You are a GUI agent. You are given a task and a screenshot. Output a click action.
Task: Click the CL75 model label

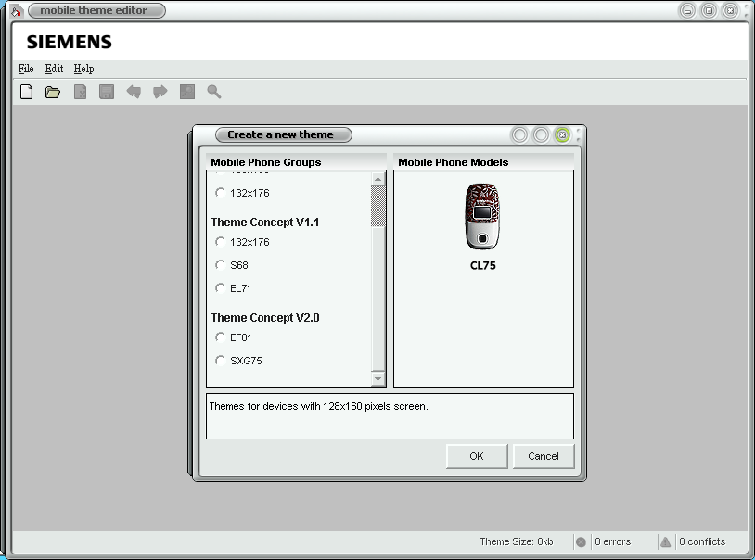click(483, 266)
